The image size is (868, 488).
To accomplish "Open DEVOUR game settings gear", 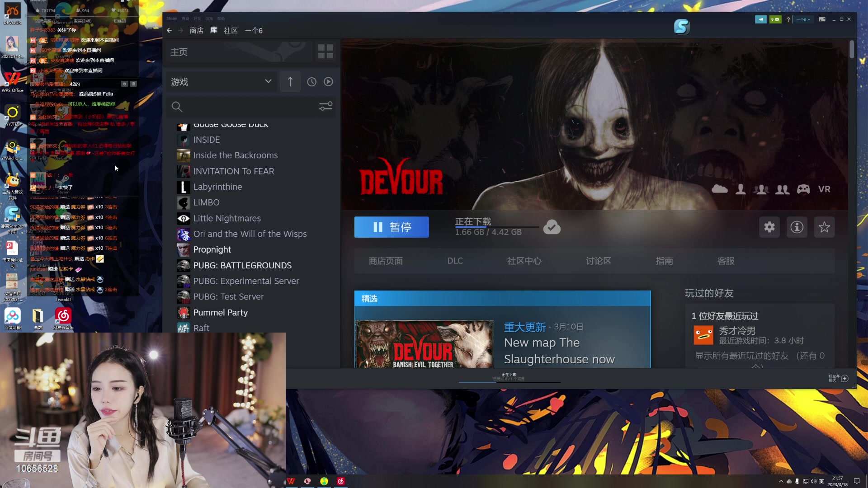I will pyautogui.click(x=769, y=227).
